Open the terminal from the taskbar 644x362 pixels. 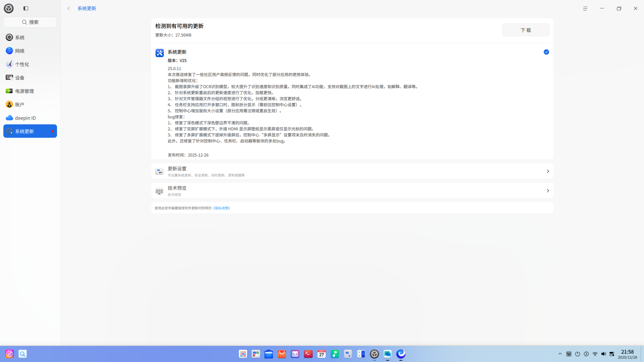click(308, 354)
